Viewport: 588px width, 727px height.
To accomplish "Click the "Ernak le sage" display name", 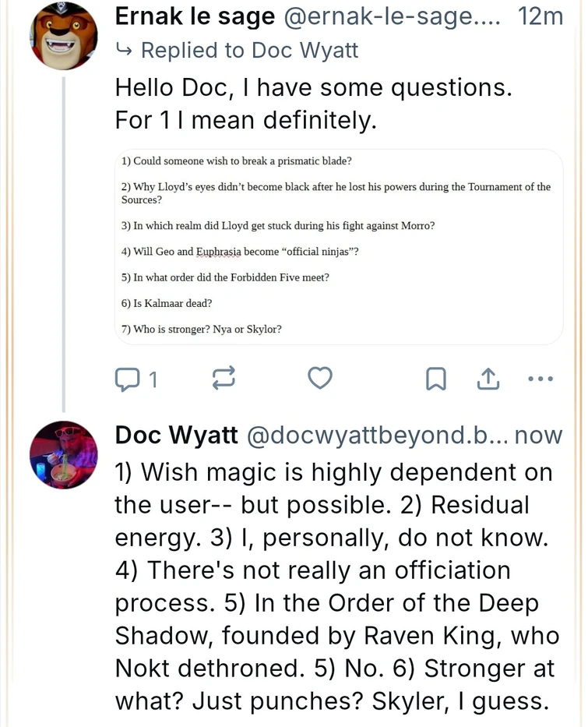I will tap(195, 16).
